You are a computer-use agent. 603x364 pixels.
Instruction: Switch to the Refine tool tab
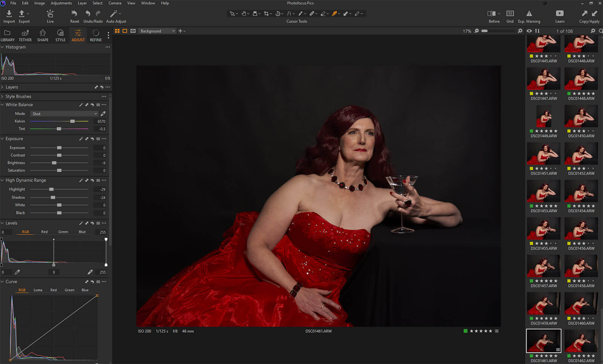click(x=96, y=35)
